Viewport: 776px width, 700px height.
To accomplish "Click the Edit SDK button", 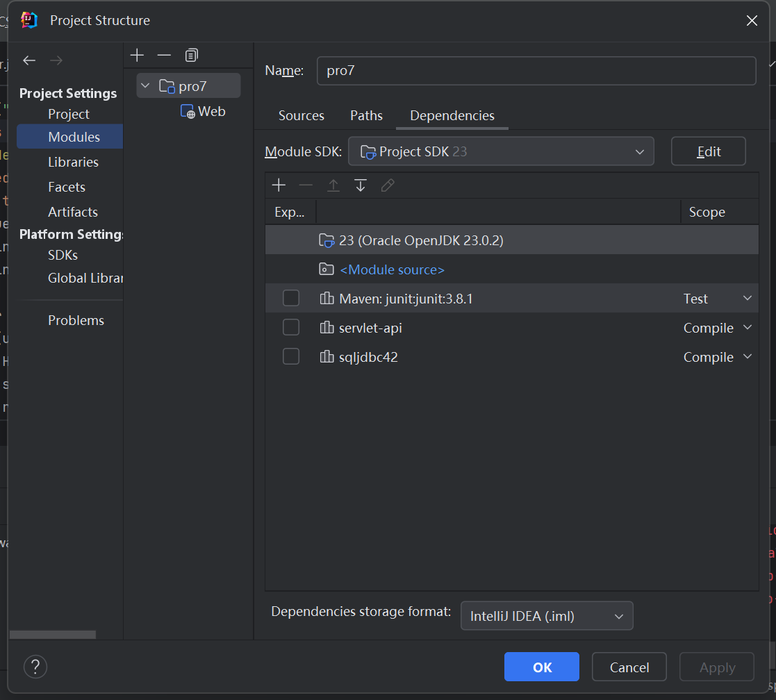I will (x=708, y=151).
